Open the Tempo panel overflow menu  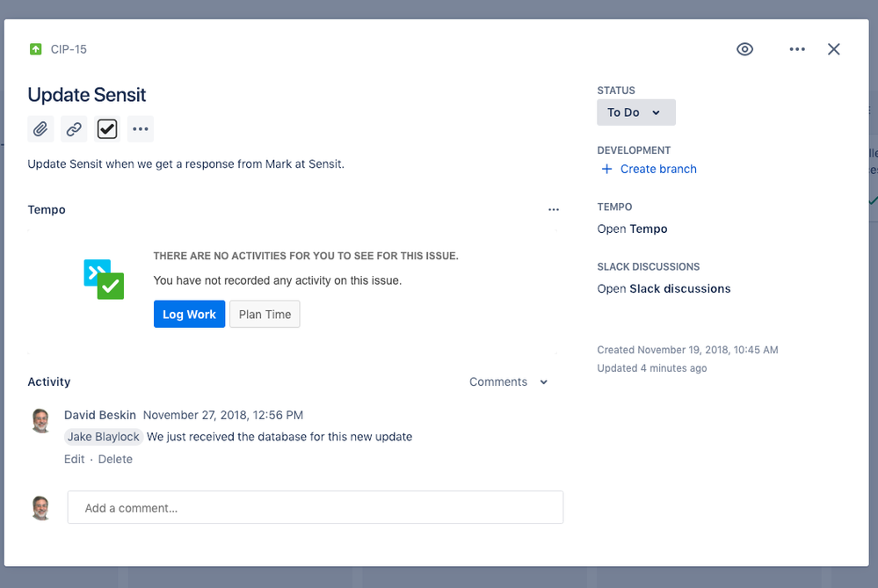554,209
